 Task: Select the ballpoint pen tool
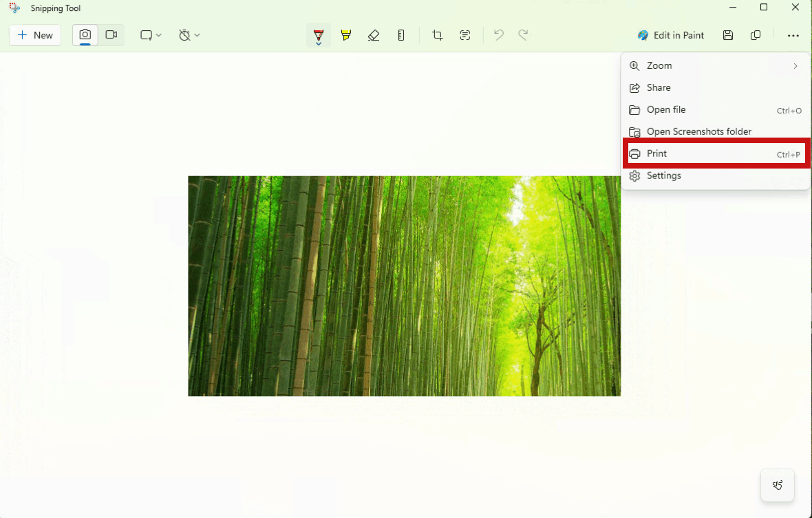(x=319, y=34)
